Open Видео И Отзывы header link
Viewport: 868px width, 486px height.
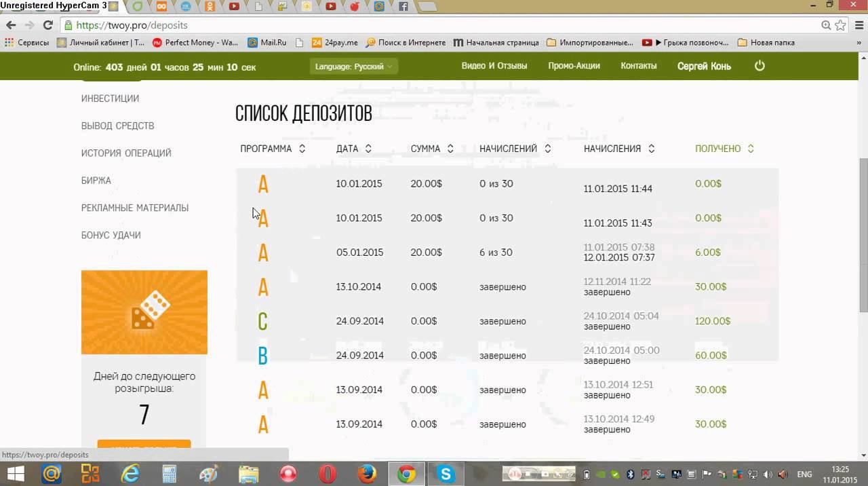coord(494,66)
